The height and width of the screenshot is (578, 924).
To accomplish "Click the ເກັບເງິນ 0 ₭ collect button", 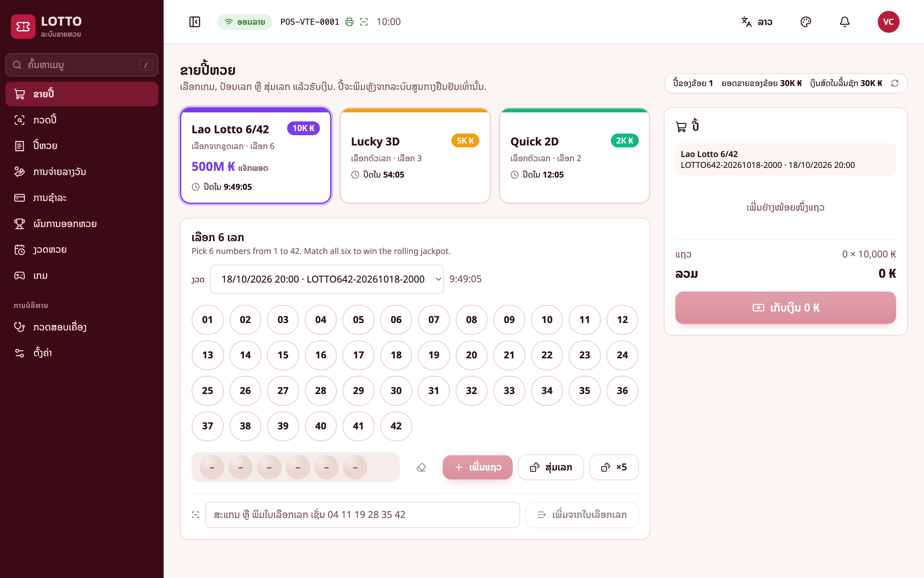I will [x=785, y=308].
